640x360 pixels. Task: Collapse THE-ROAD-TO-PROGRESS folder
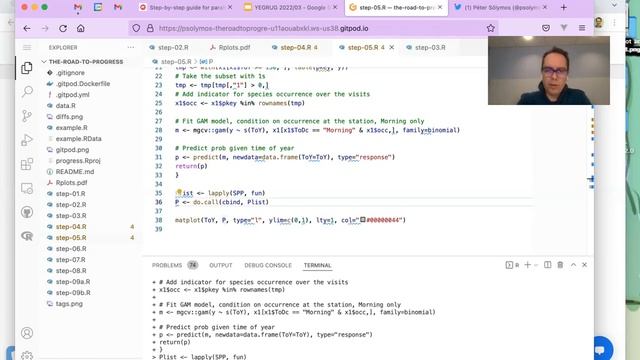click(82, 62)
